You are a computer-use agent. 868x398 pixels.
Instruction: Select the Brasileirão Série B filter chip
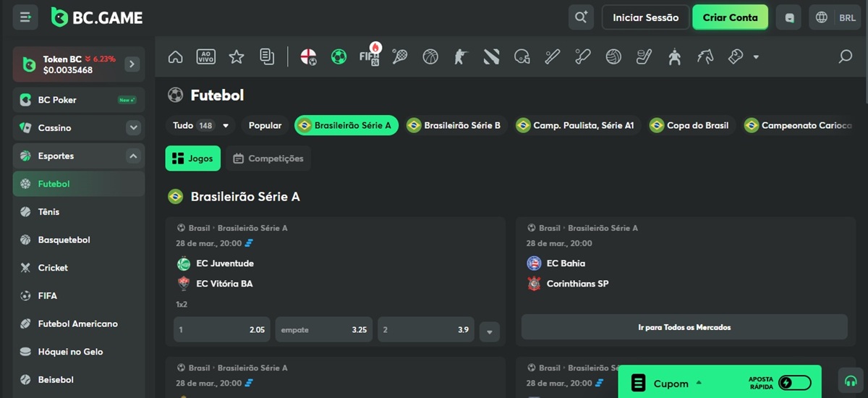(x=456, y=125)
